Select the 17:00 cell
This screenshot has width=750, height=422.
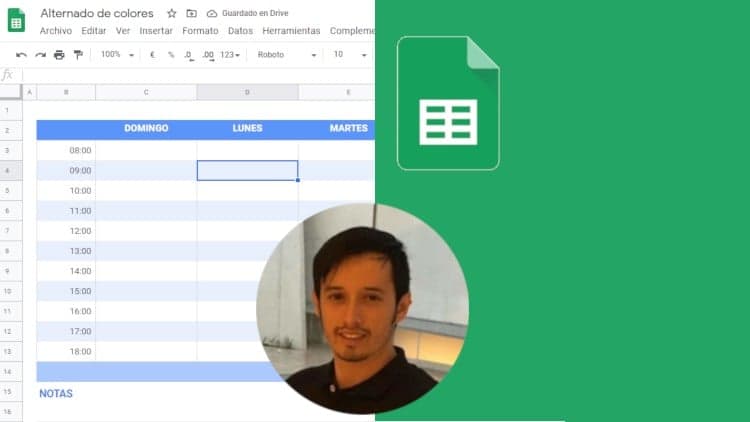[66, 331]
